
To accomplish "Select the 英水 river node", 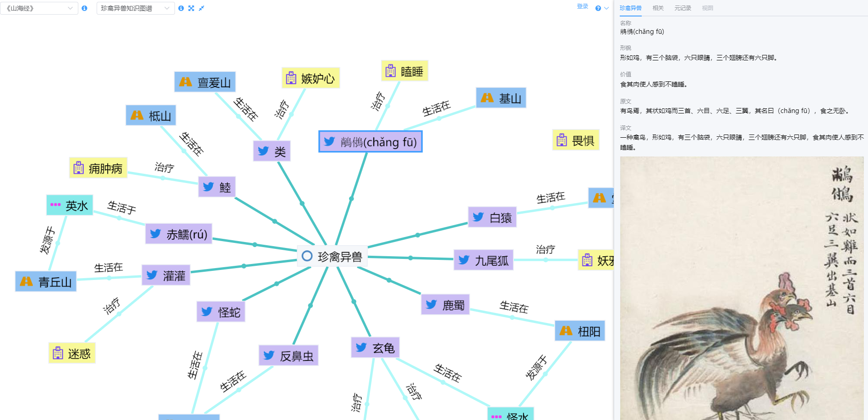I will coord(70,205).
